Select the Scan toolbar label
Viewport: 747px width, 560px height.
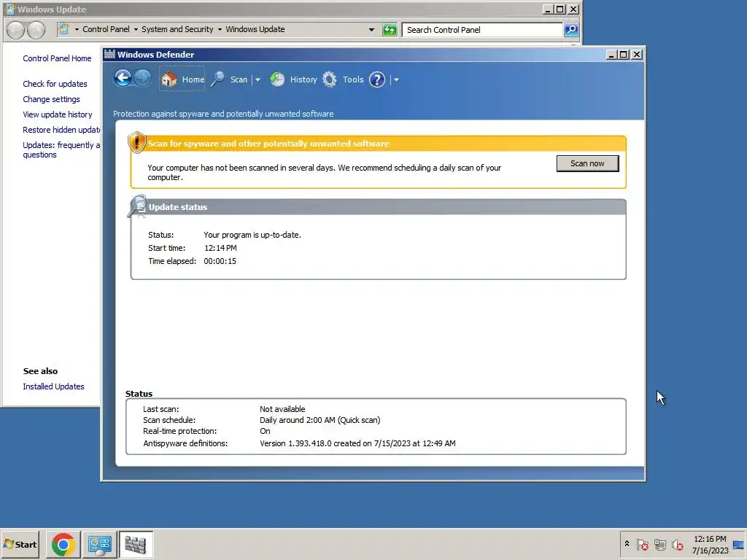coord(239,79)
